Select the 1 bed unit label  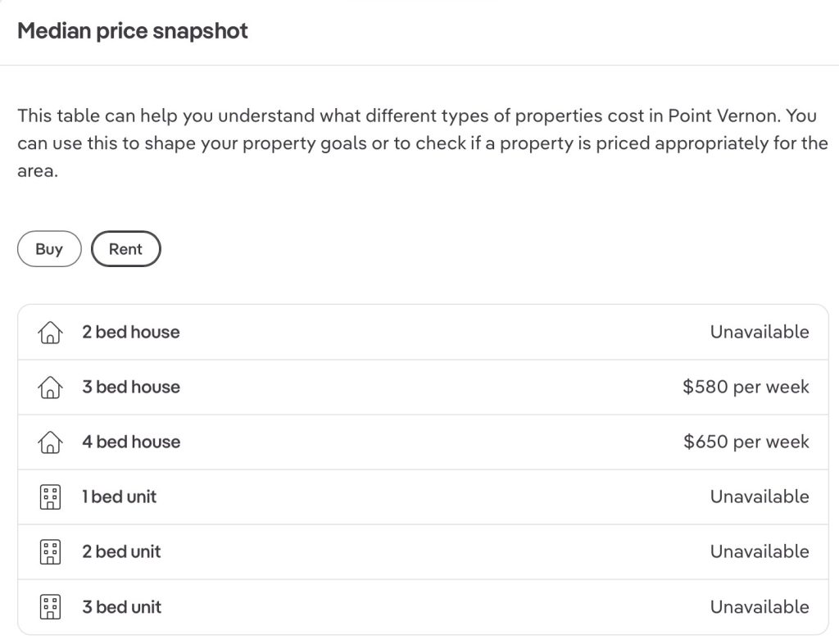point(119,497)
